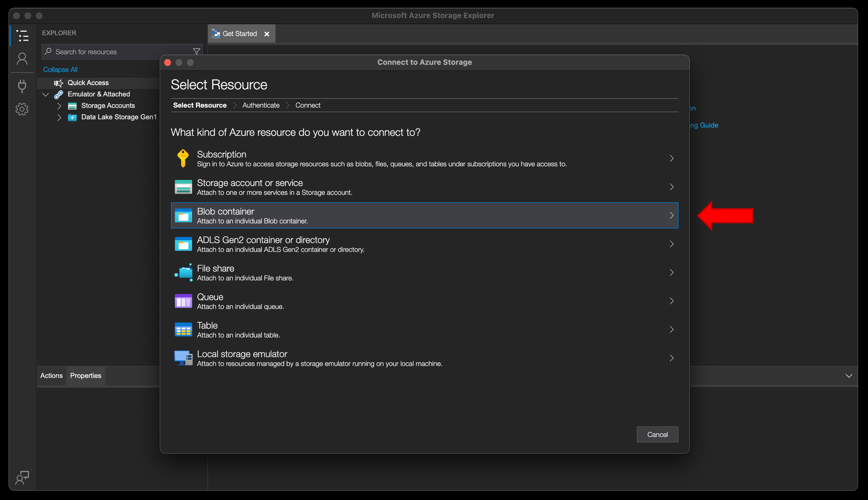Close the Connect to Azure Storage dialog

point(168,63)
